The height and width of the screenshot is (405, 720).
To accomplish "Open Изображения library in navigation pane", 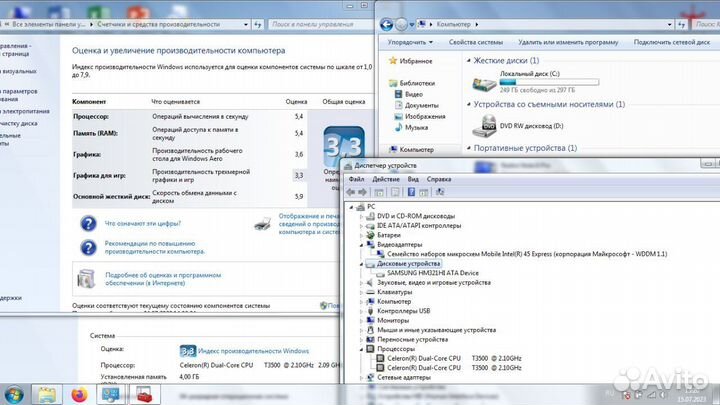I will (425, 117).
